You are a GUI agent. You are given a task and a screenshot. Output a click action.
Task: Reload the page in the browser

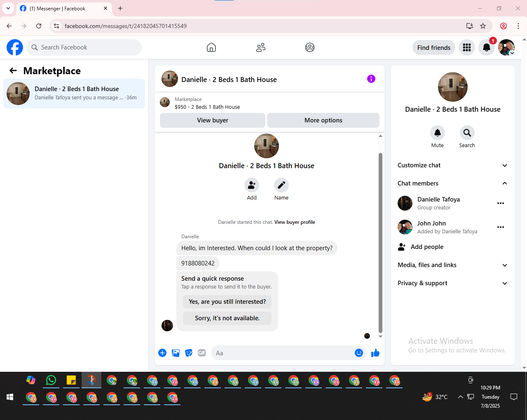39,26
